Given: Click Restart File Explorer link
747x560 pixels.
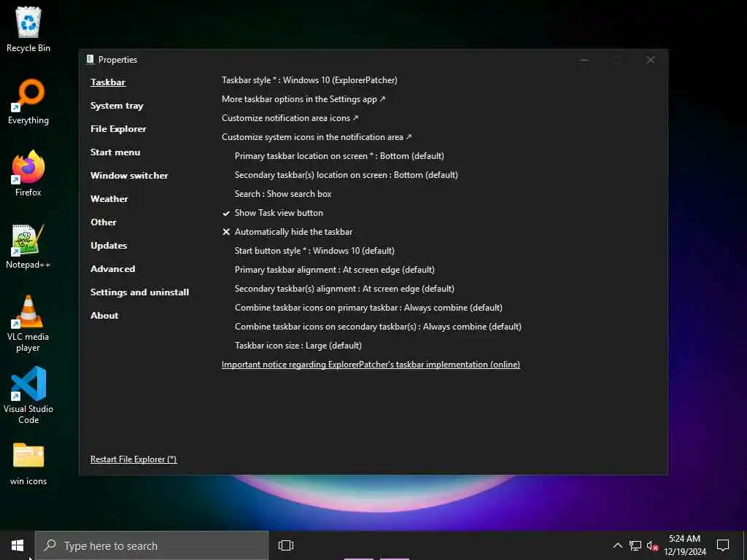Looking at the screenshot, I should click(133, 459).
